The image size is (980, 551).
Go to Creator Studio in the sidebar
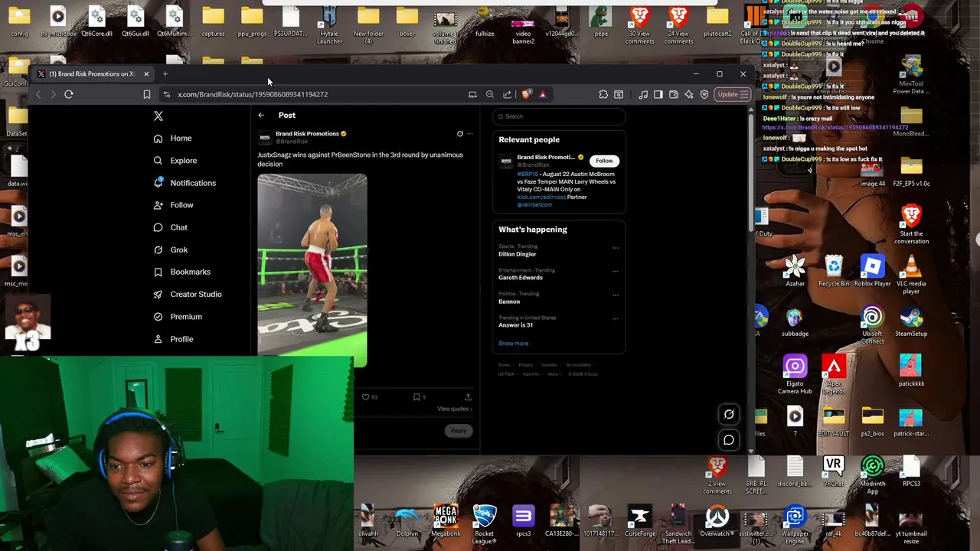188,294
